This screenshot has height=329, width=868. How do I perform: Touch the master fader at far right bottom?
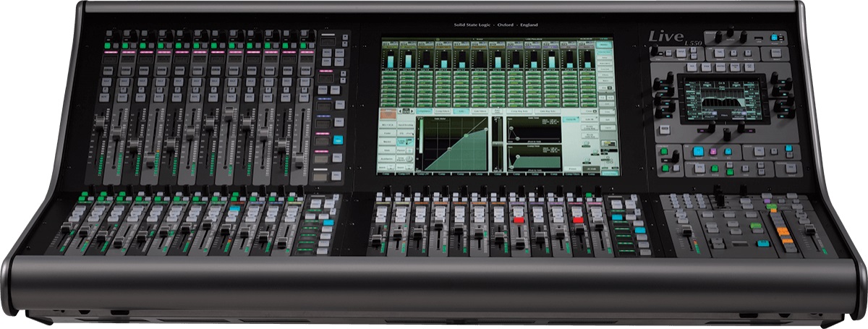point(809,231)
